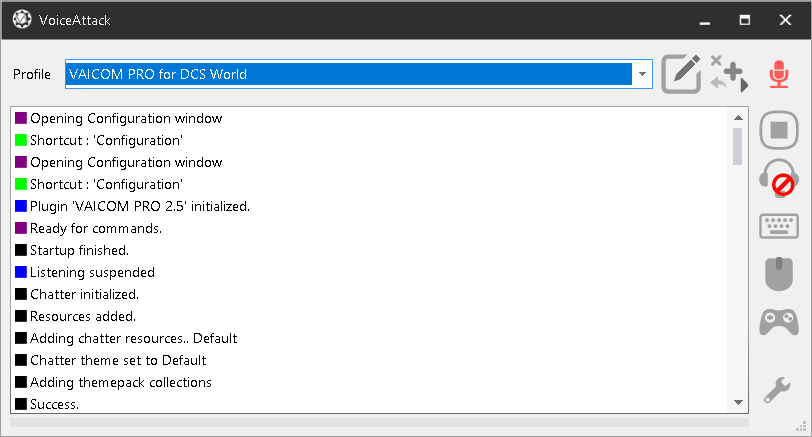Click the log scroll down arrow
812x437 pixels.
pyautogui.click(x=738, y=402)
